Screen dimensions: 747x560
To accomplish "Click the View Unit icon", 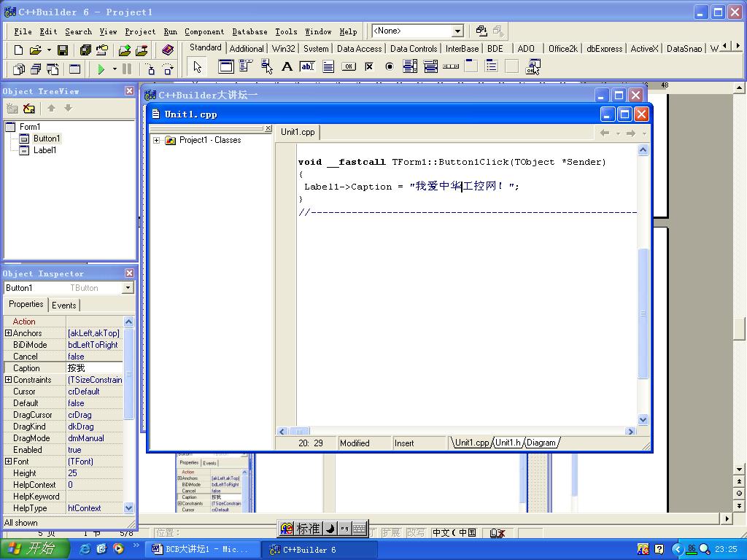I will pos(18,69).
